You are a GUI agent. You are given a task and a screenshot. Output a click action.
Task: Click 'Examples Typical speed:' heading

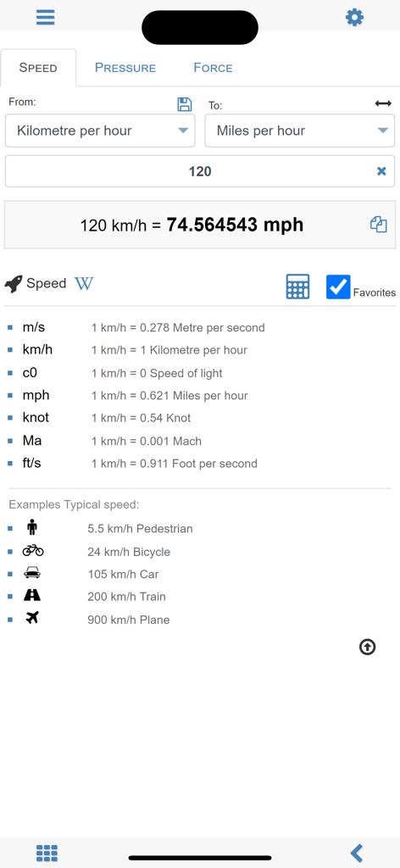click(x=74, y=505)
